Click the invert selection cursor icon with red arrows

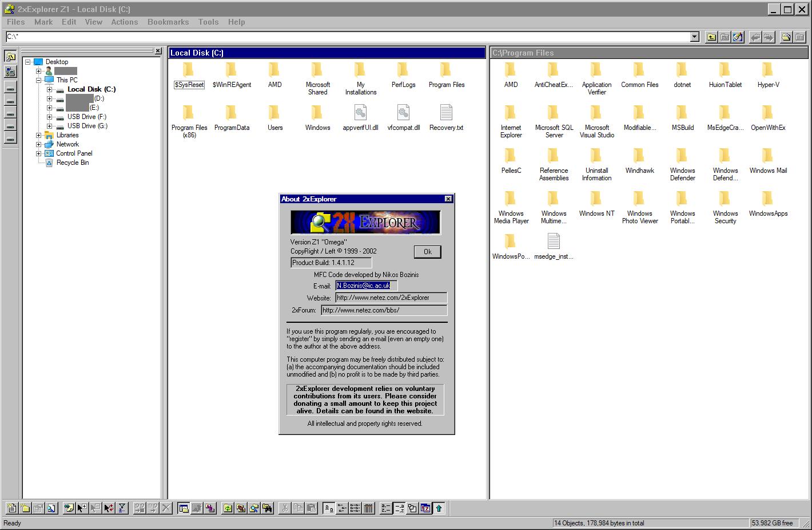(109, 508)
